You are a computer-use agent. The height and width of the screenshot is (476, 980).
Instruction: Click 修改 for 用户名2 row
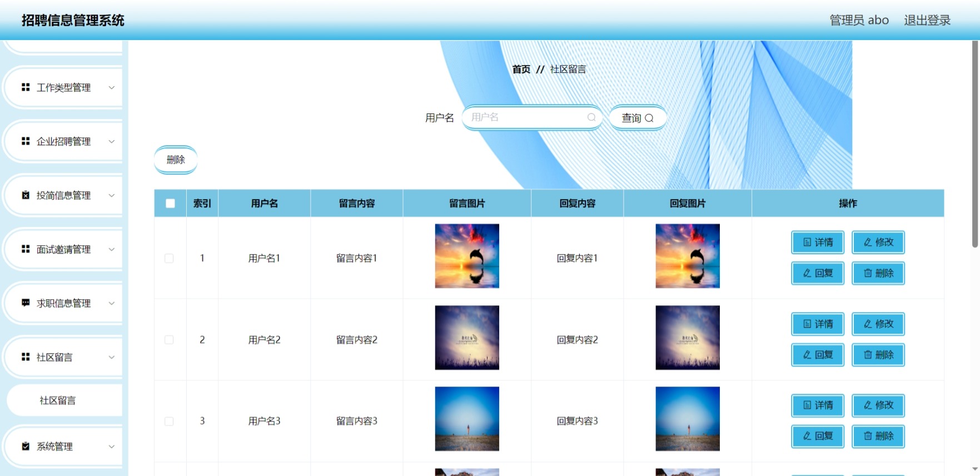point(878,324)
